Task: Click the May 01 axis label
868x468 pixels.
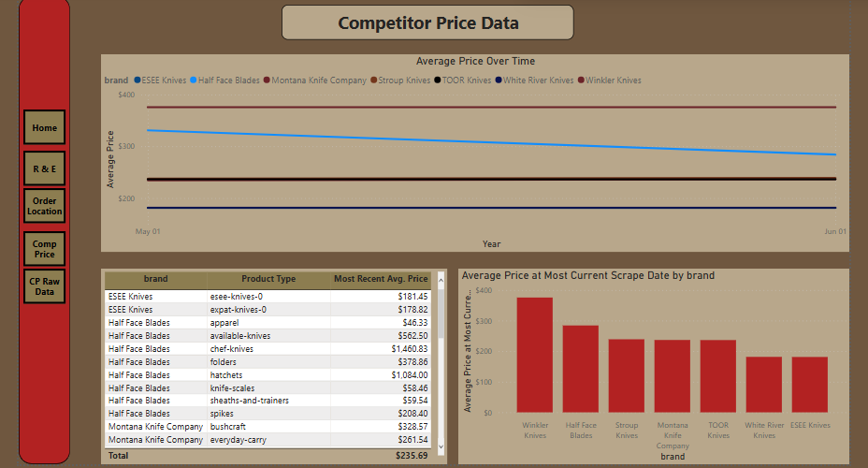Action: point(148,231)
